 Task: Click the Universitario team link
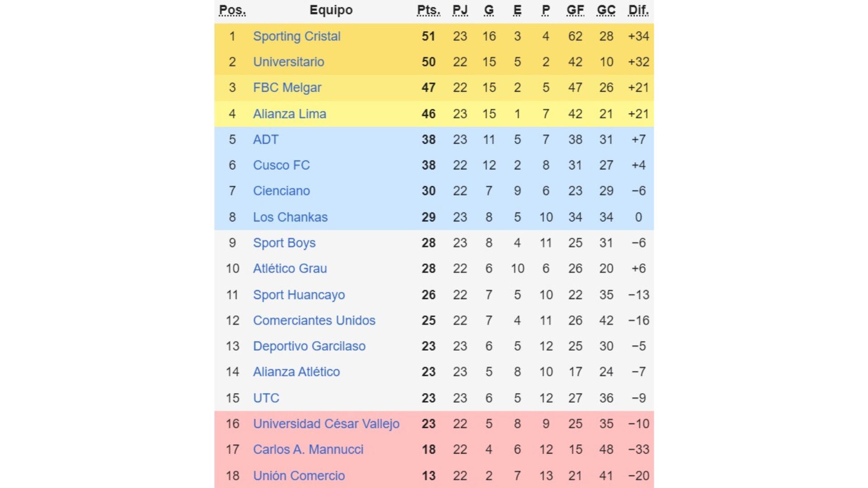coord(288,62)
